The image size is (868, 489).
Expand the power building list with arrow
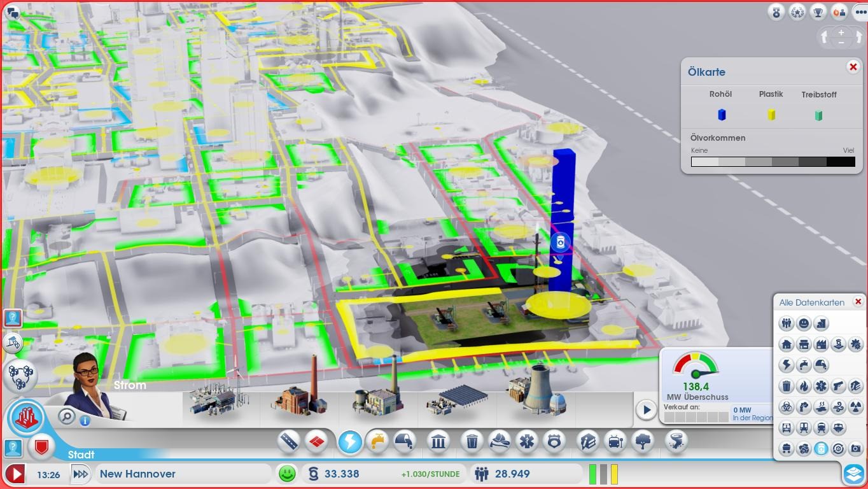646,410
